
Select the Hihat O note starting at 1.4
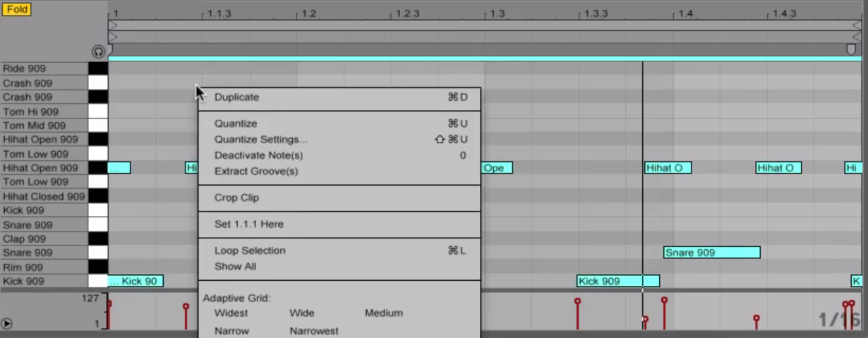(668, 168)
